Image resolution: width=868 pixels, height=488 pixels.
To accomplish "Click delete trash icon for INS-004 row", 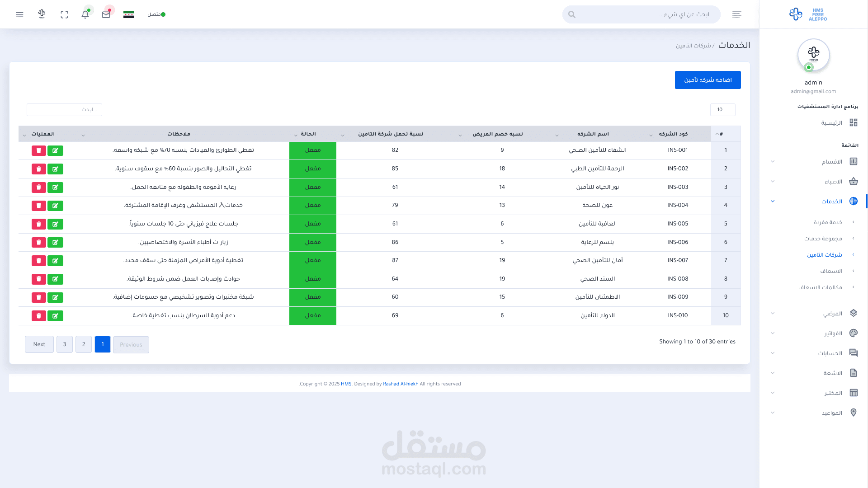I will pyautogui.click(x=39, y=206).
